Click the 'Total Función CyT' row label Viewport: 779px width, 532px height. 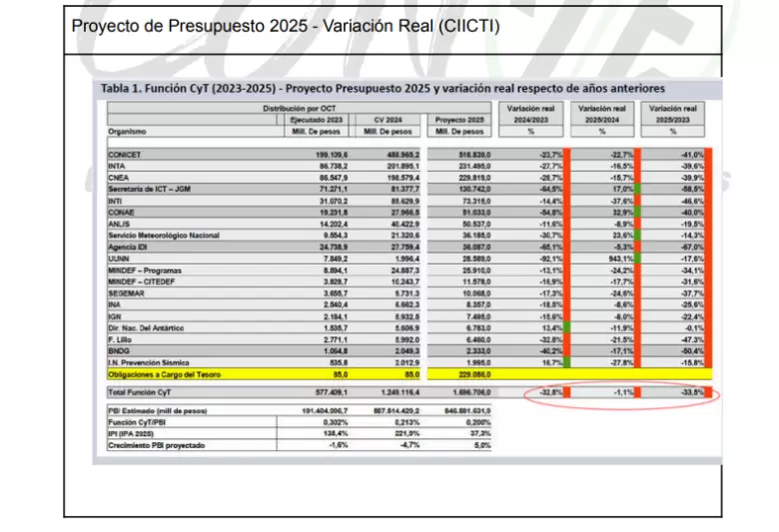click(139, 392)
